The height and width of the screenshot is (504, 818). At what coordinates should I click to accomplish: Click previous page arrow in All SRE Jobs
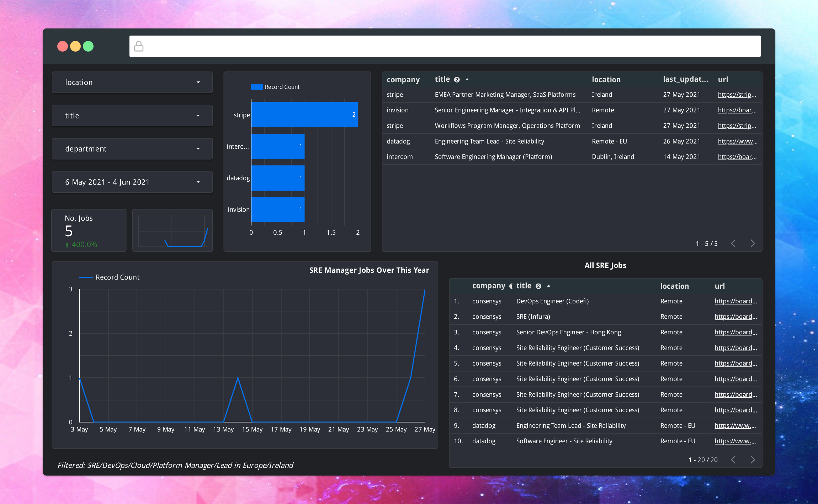(733, 460)
